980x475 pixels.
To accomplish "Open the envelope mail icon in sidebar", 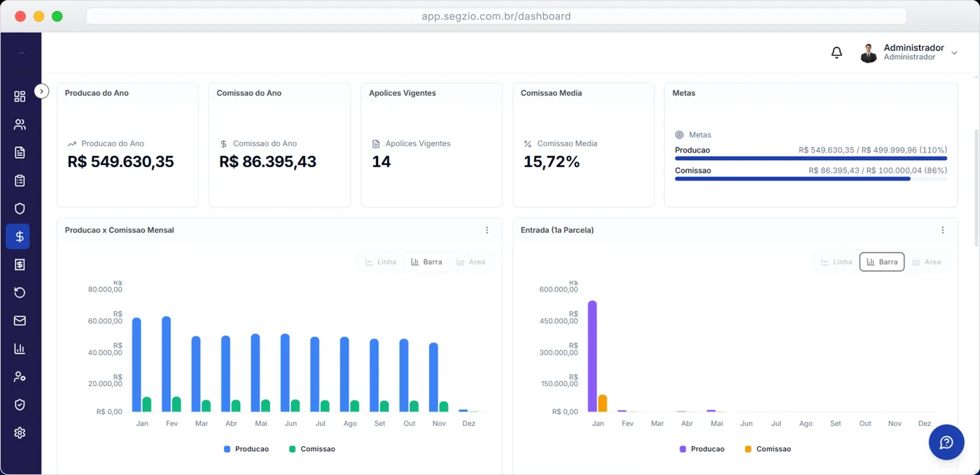I will tap(20, 320).
